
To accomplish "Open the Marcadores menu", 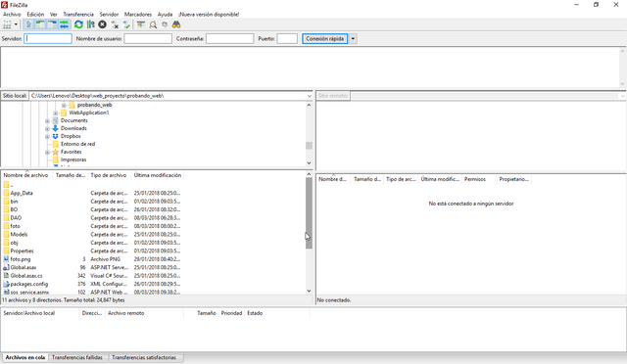I will point(138,14).
